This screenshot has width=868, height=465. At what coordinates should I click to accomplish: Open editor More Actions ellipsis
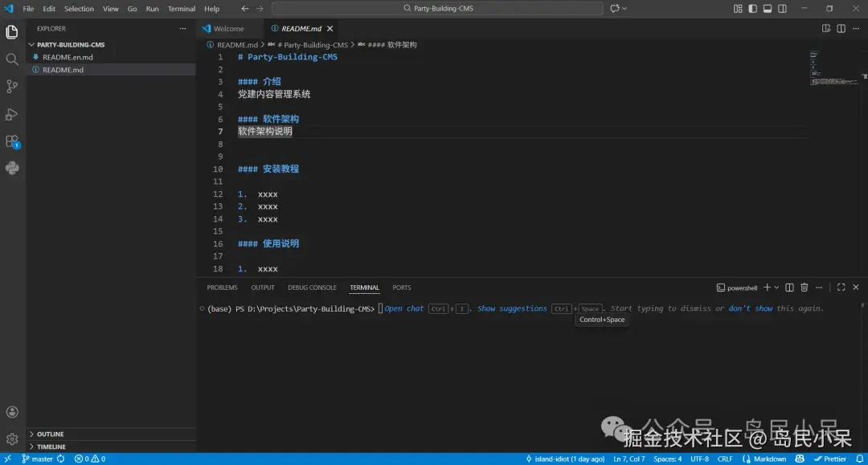pyautogui.click(x=856, y=28)
